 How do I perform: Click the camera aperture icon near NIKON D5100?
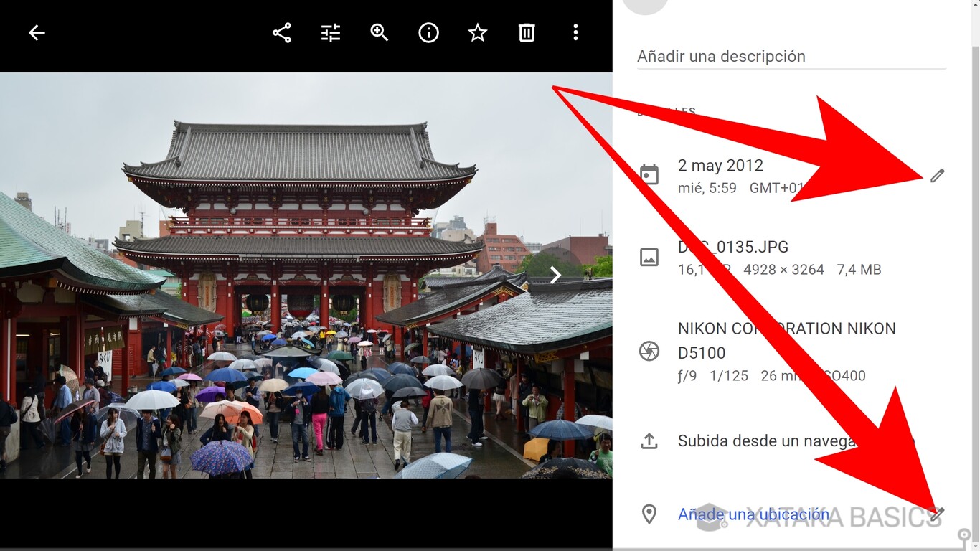[x=649, y=351]
